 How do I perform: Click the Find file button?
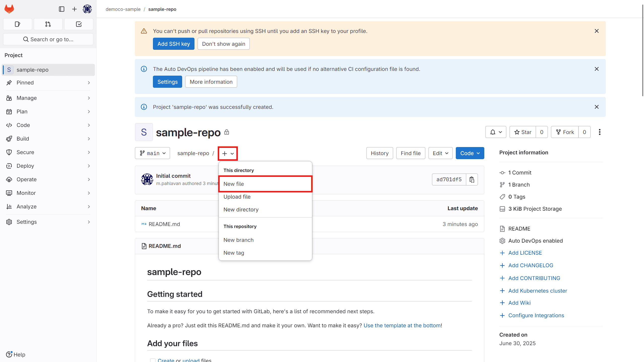[411, 153]
